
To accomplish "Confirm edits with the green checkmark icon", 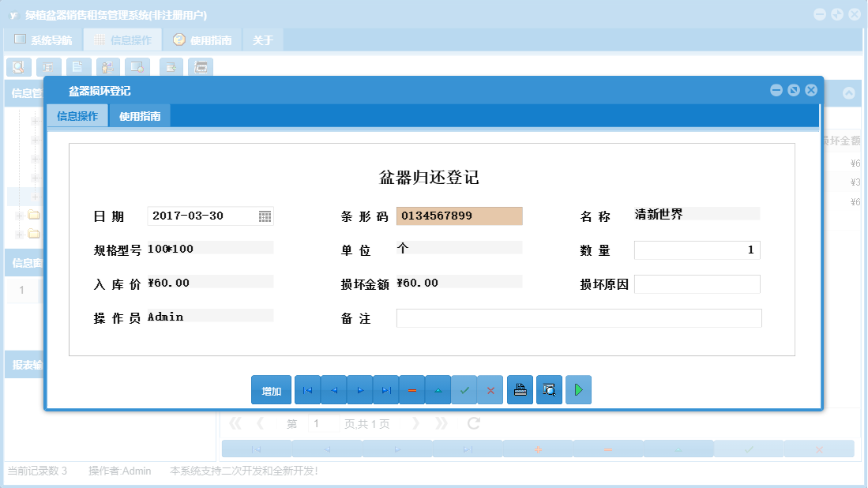I will point(464,389).
